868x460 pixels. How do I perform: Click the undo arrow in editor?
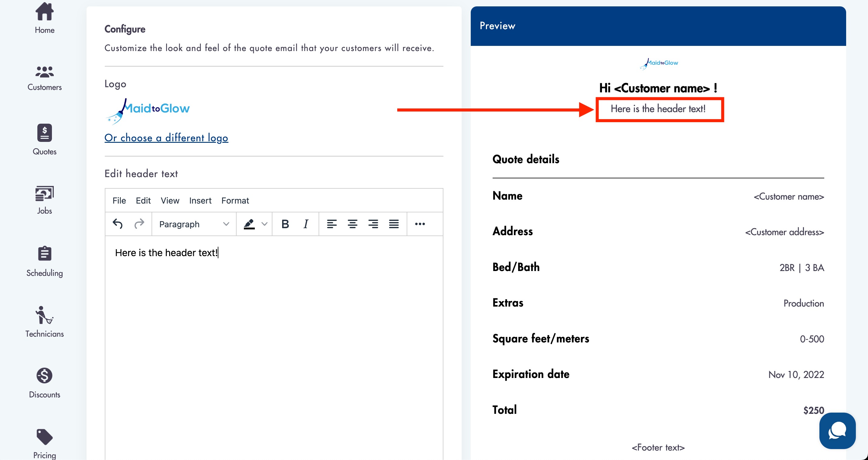pyautogui.click(x=118, y=224)
